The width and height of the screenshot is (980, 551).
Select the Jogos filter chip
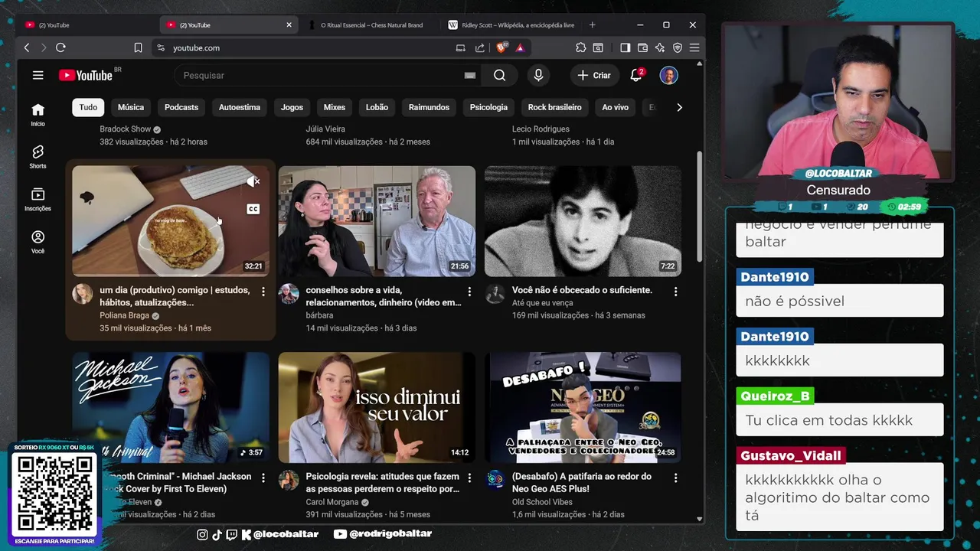[292, 107]
